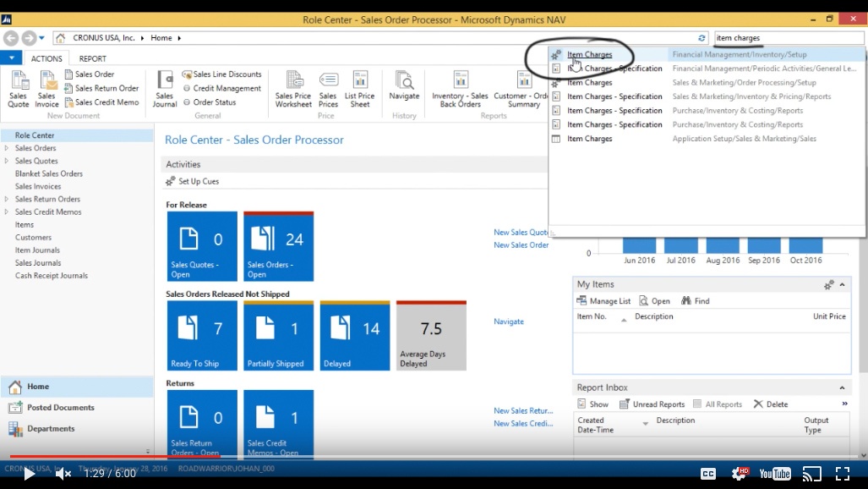Screen dimensions: 868x489
Task: Select Role Center in the navigation pane
Action: point(77,135)
